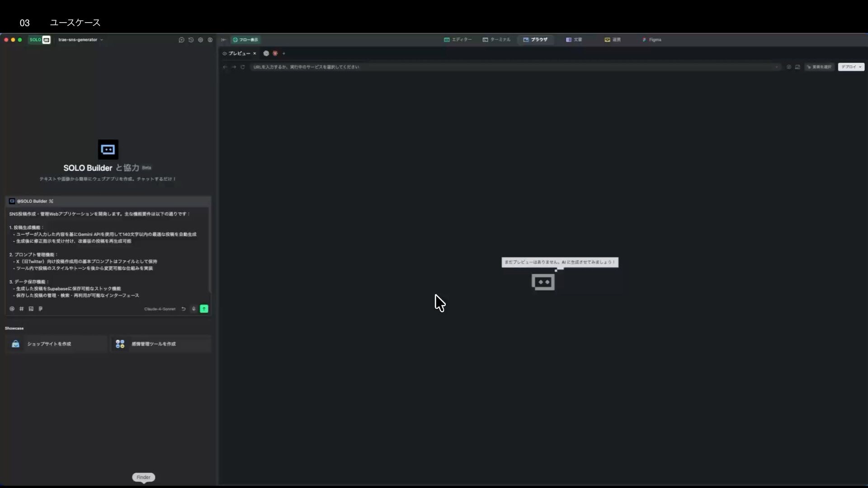
Task: Click the green send prompt arrow button
Action: [204, 309]
